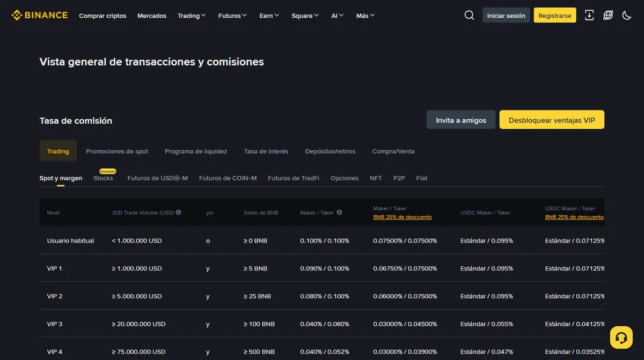Click Tasa de comisión heading

click(76, 121)
